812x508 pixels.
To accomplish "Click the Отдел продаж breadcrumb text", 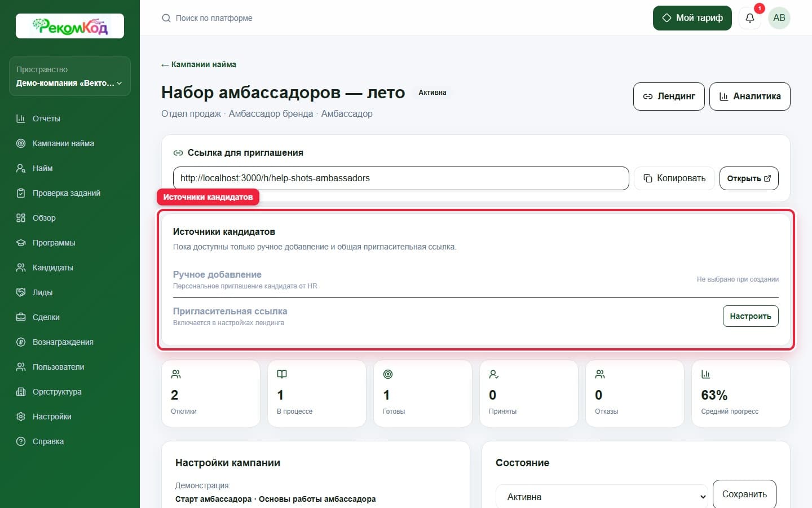I will pos(191,113).
